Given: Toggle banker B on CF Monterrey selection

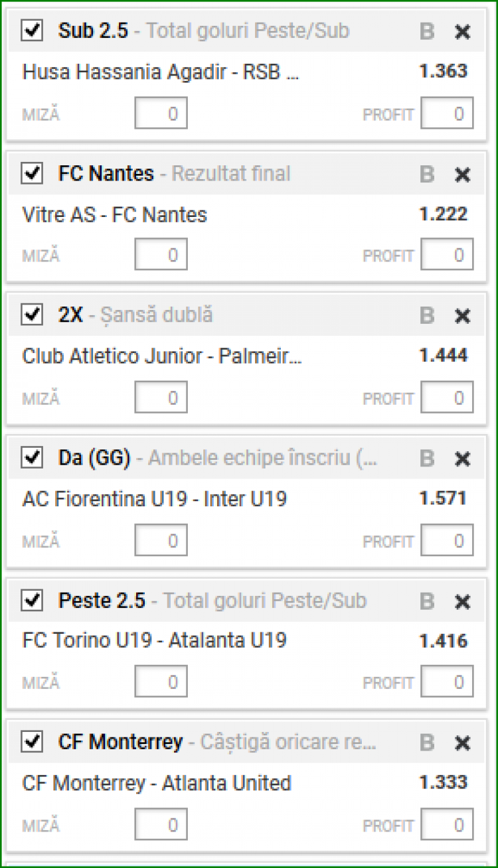Looking at the screenshot, I should pyautogui.click(x=427, y=743).
